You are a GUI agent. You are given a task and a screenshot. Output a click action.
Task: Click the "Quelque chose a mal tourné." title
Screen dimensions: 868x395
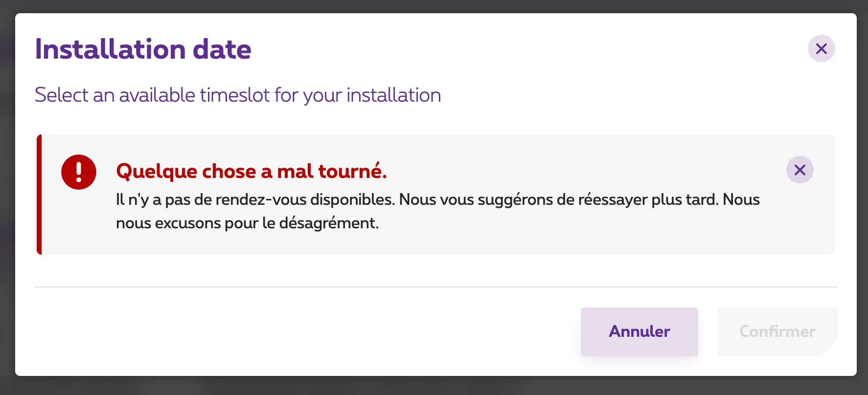click(251, 171)
